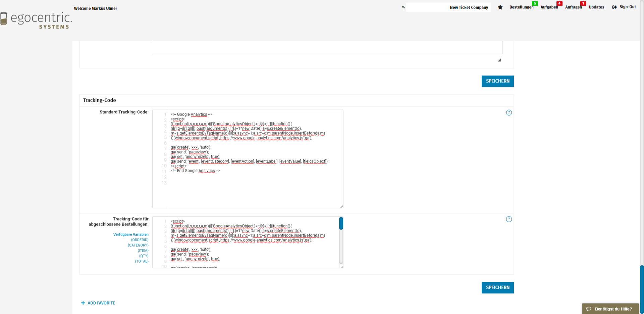
Task: Click the Standard Tracking-Code editor resize grip
Action: tap(341, 206)
